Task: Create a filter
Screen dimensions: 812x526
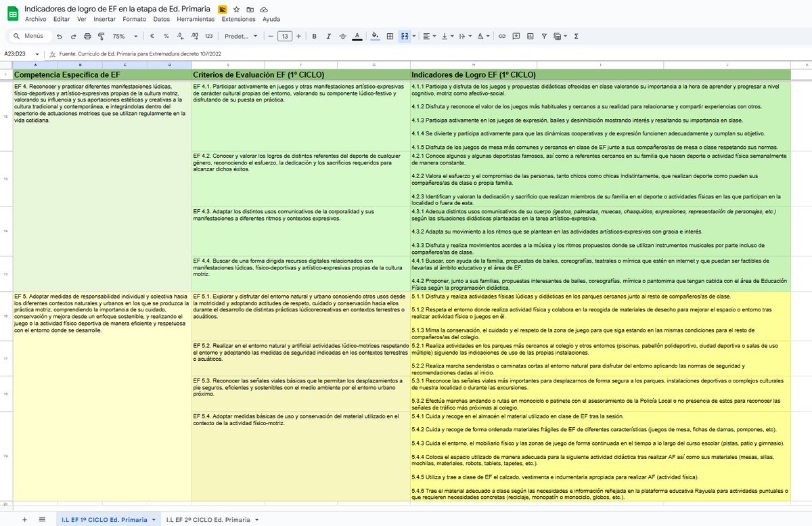Action: coord(545,36)
